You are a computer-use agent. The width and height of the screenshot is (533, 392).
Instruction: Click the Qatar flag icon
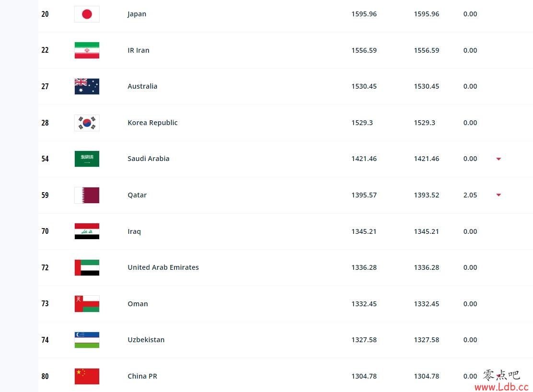click(x=87, y=195)
